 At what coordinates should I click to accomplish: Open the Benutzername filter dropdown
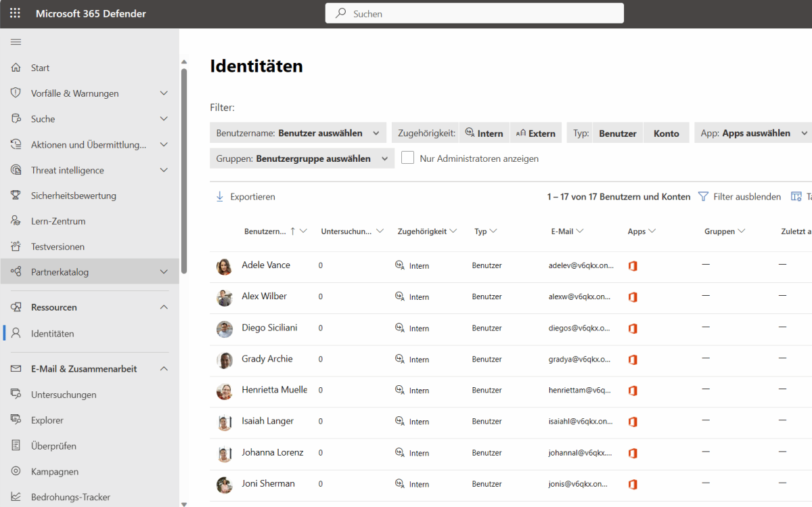tap(298, 133)
